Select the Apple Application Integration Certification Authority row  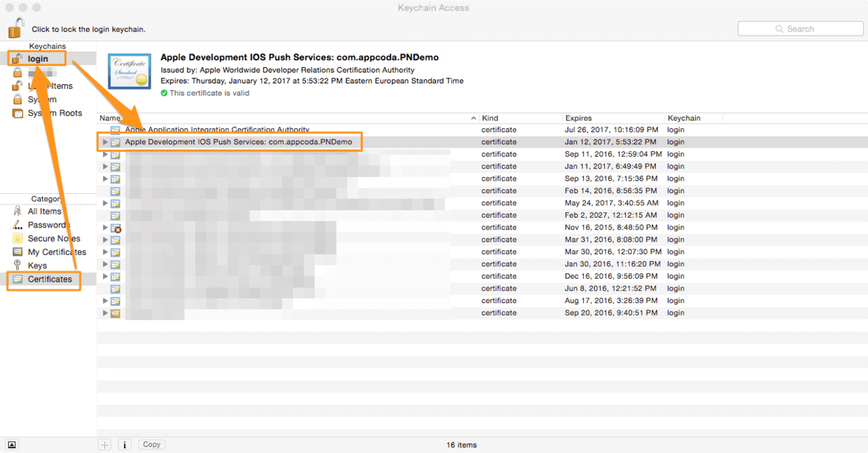pos(482,130)
